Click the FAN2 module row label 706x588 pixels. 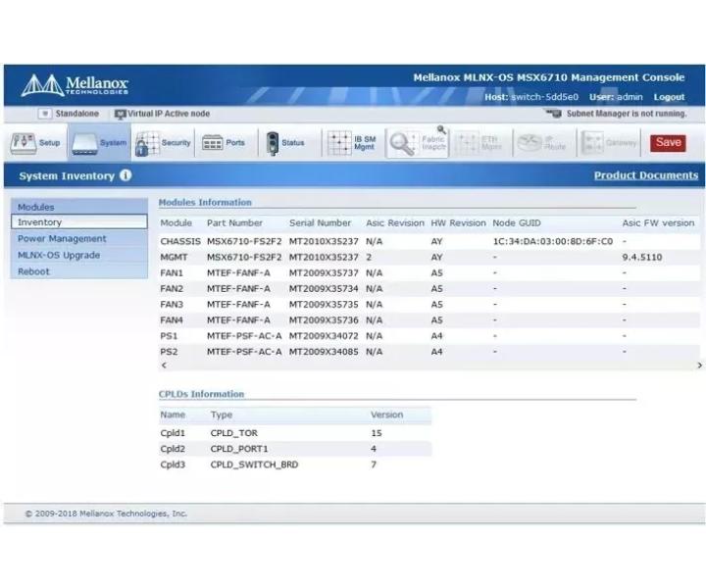(x=172, y=288)
